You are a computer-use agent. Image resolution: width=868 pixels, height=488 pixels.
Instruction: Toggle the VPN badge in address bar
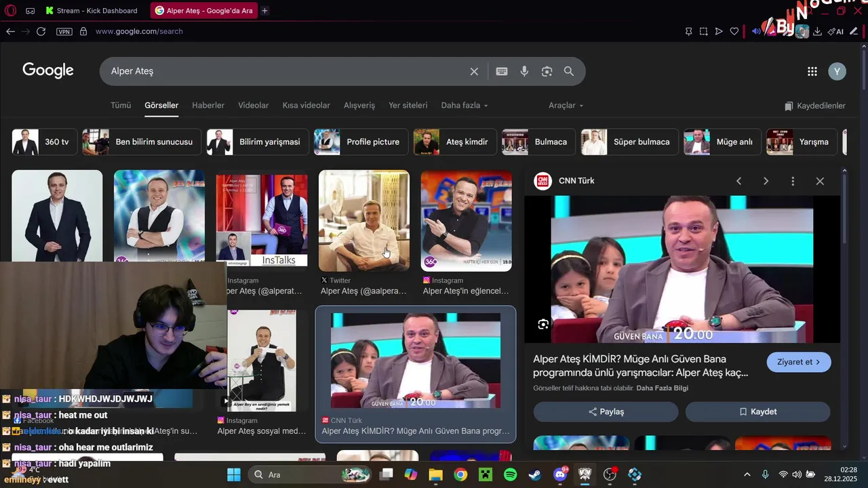(x=64, y=31)
